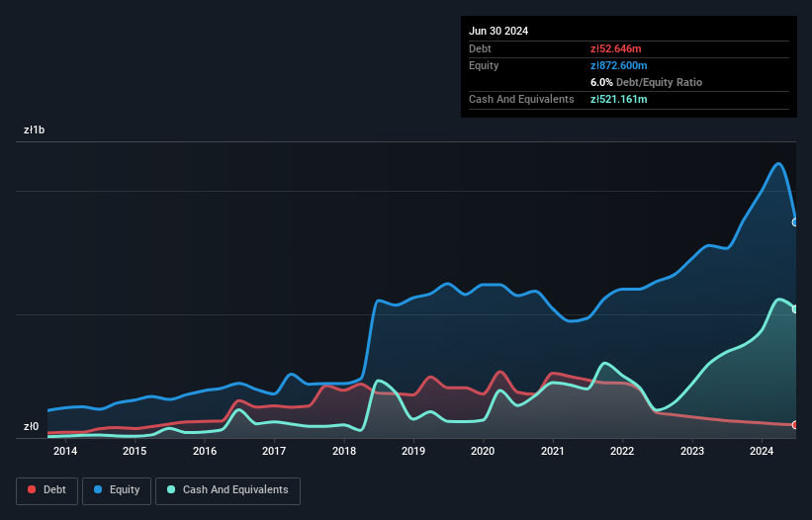812x520 pixels.
Task: Click the 2023 x-axis label
Action: click(x=692, y=452)
